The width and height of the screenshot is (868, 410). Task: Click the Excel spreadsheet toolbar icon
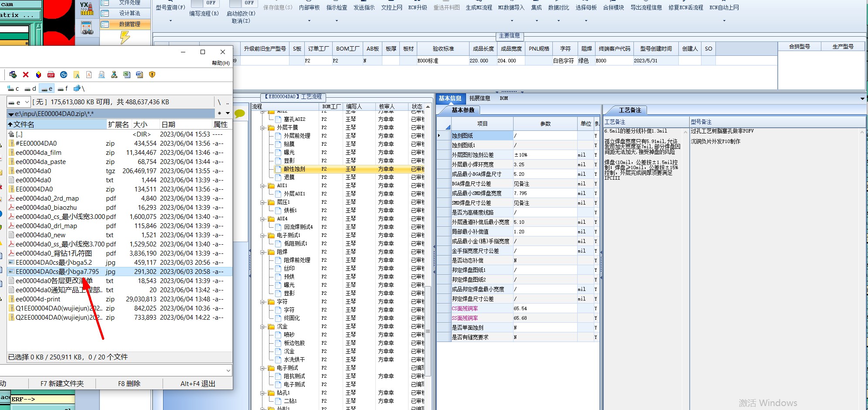[127, 75]
